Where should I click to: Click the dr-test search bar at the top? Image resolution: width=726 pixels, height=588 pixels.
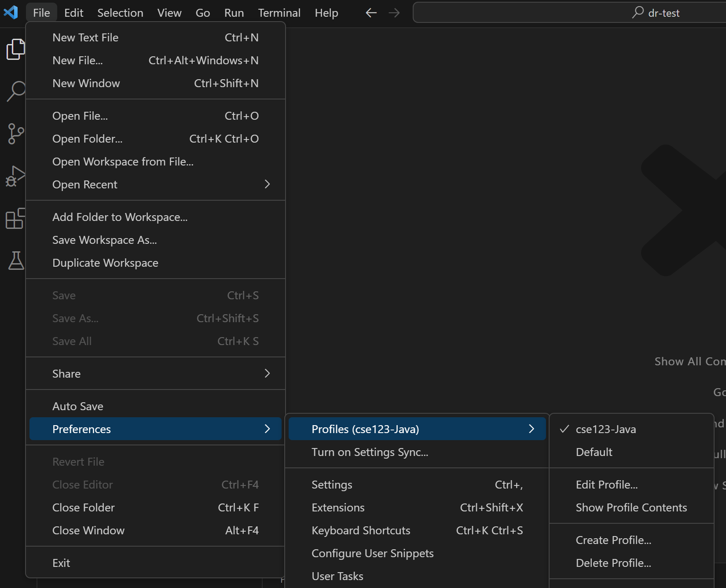(x=568, y=13)
